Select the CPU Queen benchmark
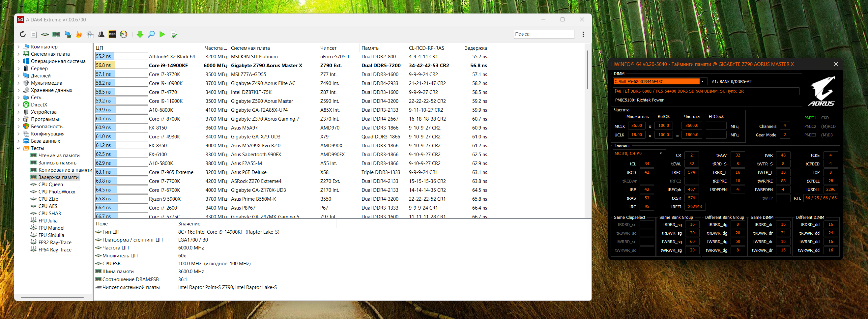The width and height of the screenshot is (868, 319). (x=50, y=184)
